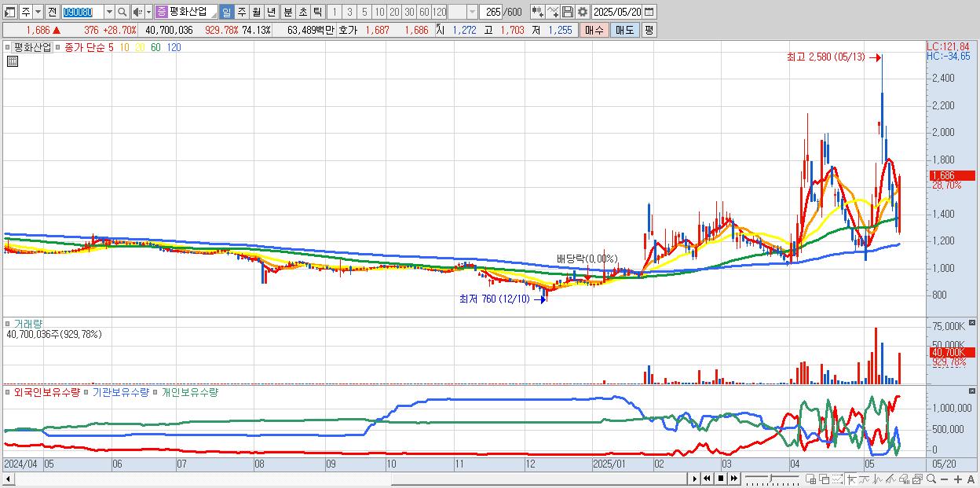This screenshot has height=488, width=980.
Task: Close the holdings indicator panel
Action: (971, 391)
